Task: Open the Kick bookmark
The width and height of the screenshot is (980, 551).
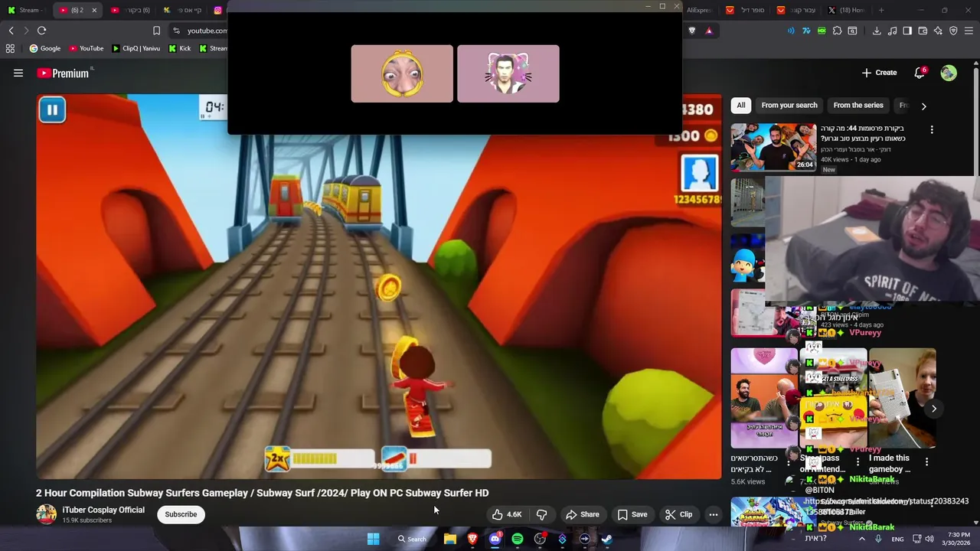Action: coord(179,48)
